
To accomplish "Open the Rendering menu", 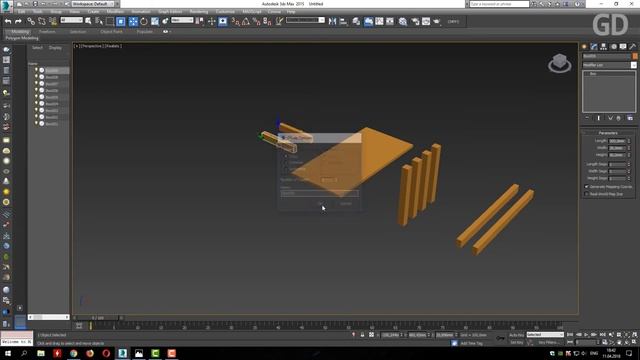I will [199, 11].
